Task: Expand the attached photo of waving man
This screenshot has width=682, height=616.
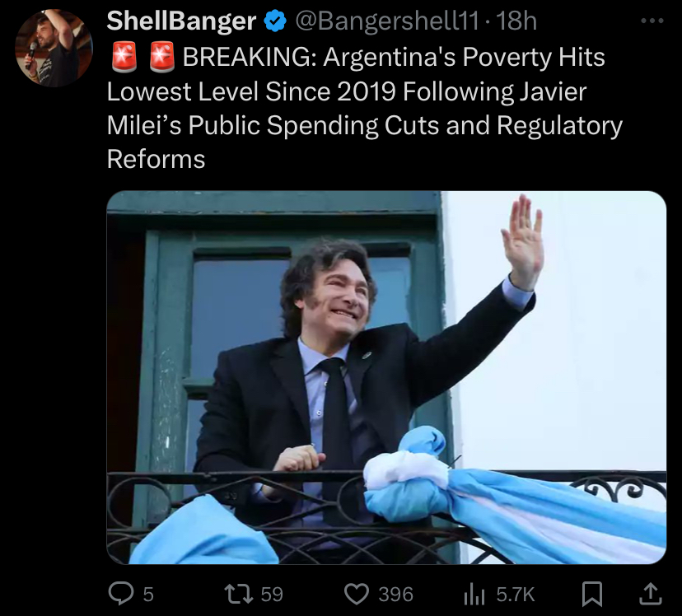Action: pyautogui.click(x=386, y=377)
